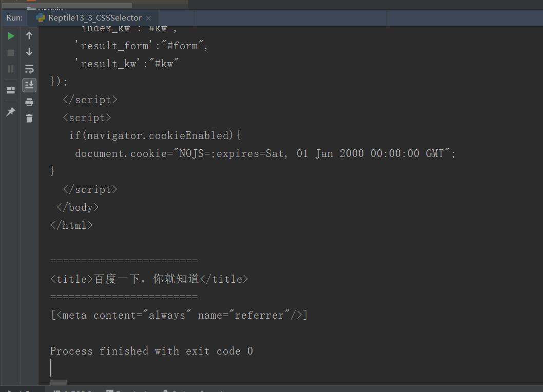Stop the running process
The width and height of the screenshot is (543, 392).
click(11, 53)
